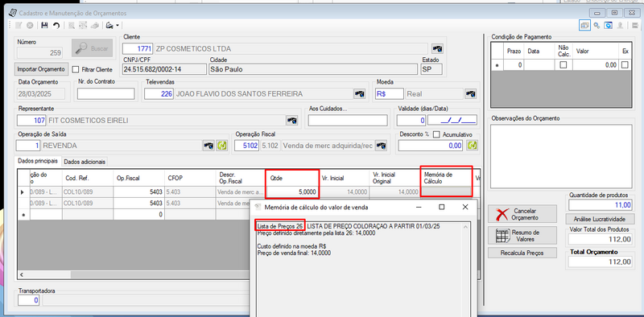Screen dimensions: 644x317
Task: Toggle the Acumulativo checkbox
Action: tap(436, 134)
